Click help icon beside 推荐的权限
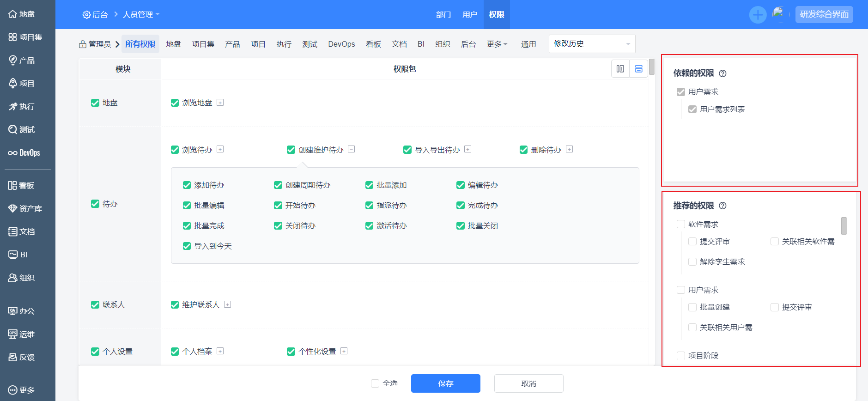 [723, 206]
